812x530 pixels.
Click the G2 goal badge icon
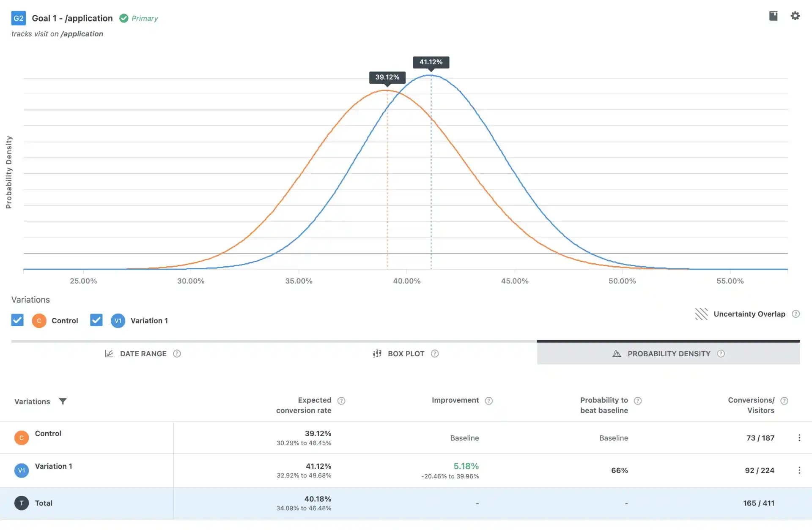[x=19, y=18]
